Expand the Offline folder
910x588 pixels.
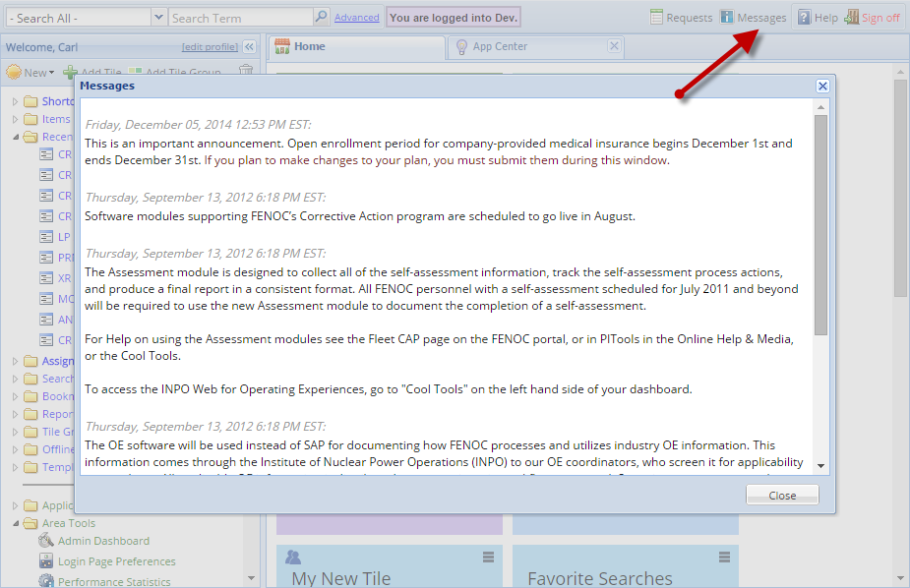[15, 449]
